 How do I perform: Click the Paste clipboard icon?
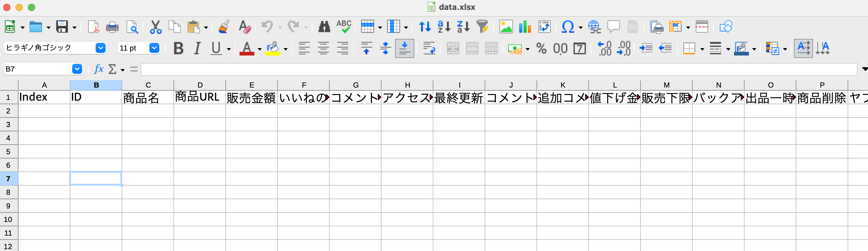[x=194, y=27]
